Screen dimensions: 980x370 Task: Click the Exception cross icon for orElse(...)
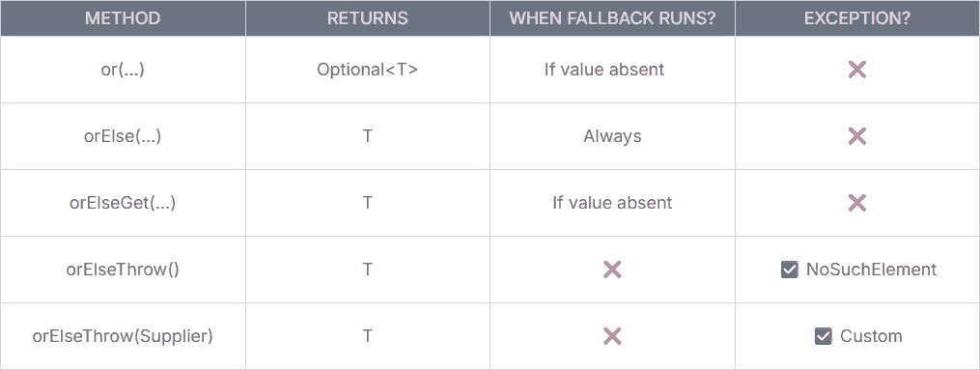[856, 136]
